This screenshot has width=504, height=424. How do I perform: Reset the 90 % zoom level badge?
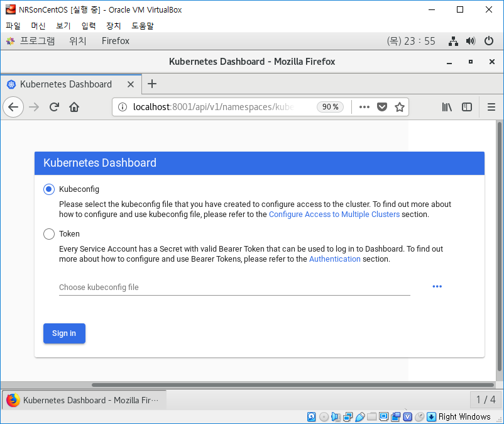(330, 107)
